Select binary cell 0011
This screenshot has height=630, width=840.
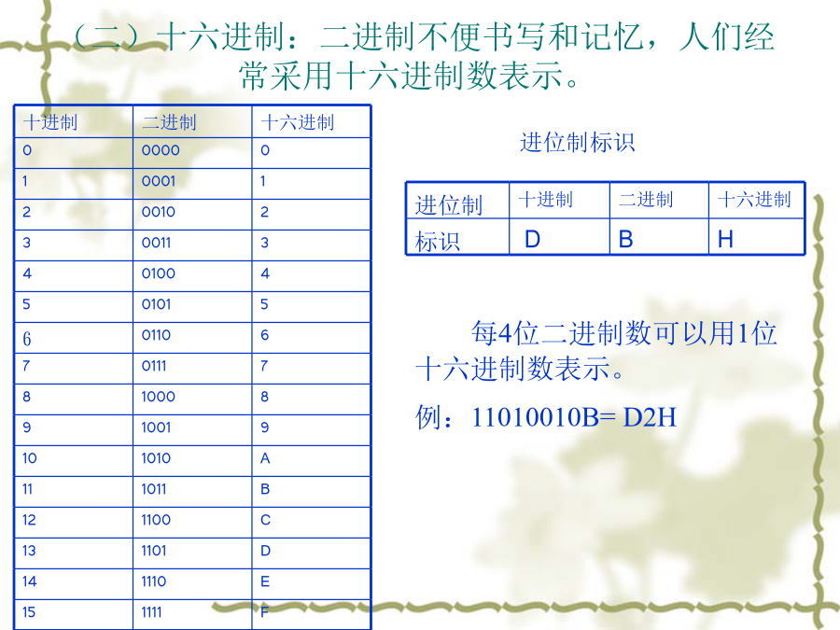192,245
